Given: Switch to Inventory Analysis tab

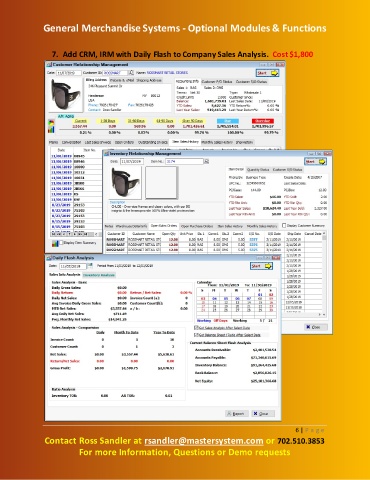Looking at the screenshot, I should 99,275.
